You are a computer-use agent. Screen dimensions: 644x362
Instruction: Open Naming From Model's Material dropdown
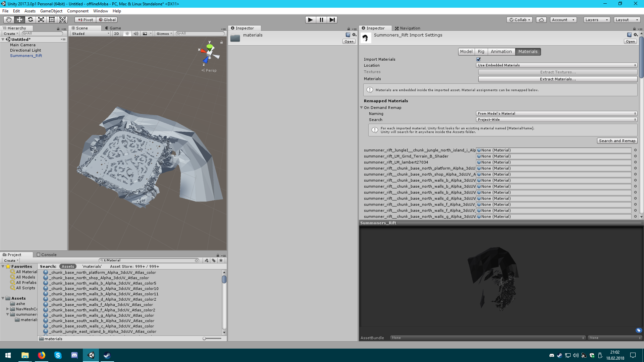(556, 114)
